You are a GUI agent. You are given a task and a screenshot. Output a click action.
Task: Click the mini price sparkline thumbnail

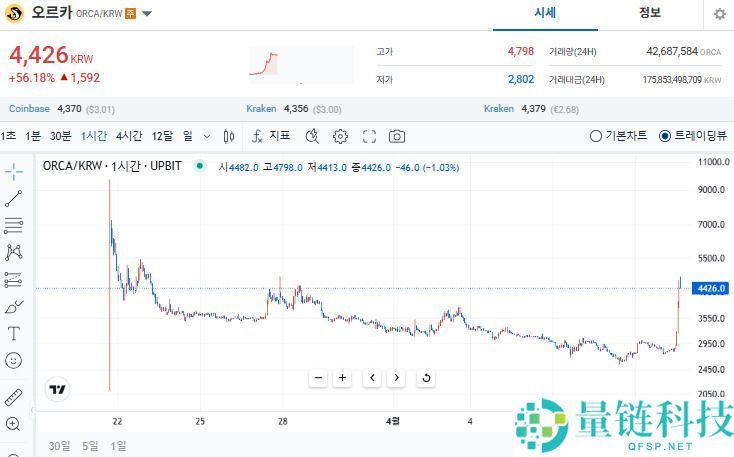point(301,65)
